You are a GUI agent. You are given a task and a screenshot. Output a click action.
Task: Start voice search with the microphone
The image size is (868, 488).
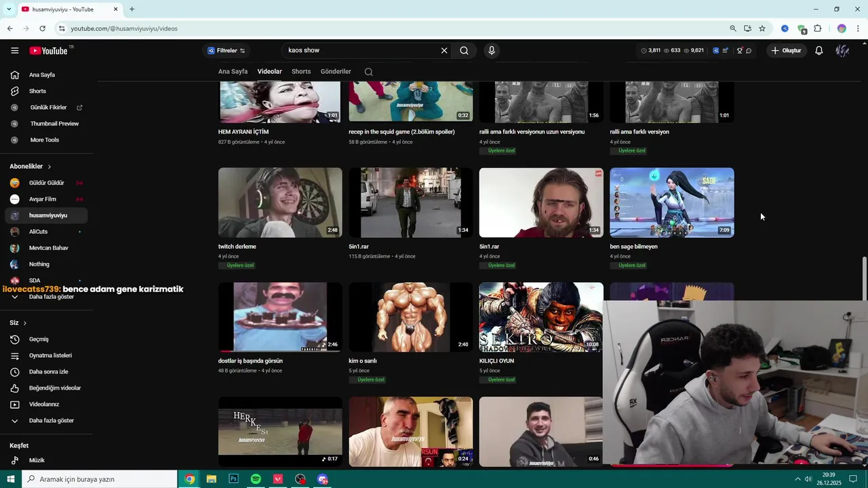pyautogui.click(x=492, y=50)
